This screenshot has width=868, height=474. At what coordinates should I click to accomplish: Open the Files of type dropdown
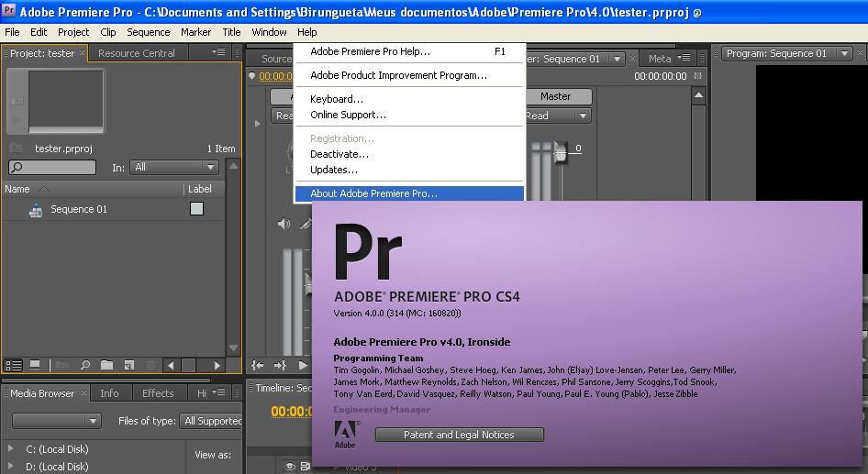point(211,421)
